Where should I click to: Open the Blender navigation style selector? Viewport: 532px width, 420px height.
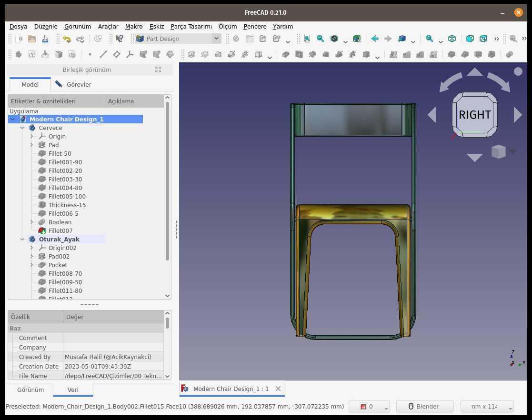(x=425, y=406)
